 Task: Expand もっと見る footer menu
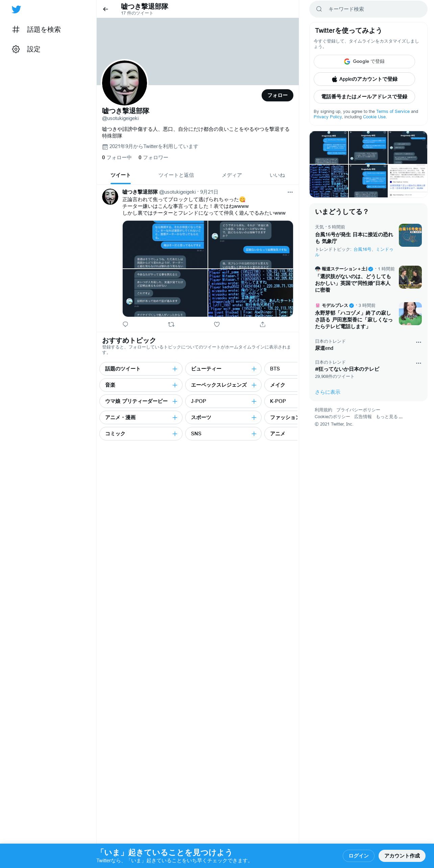[x=389, y=417]
